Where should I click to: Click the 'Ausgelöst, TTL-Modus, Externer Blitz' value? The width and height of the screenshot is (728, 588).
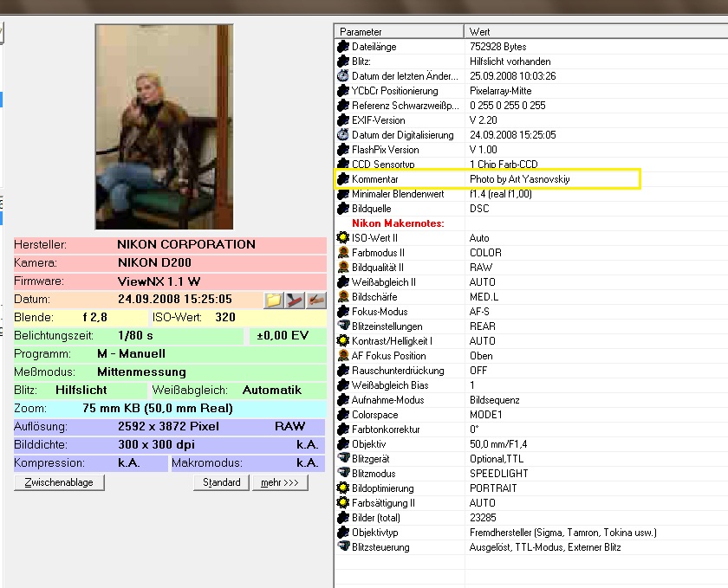coord(545,547)
